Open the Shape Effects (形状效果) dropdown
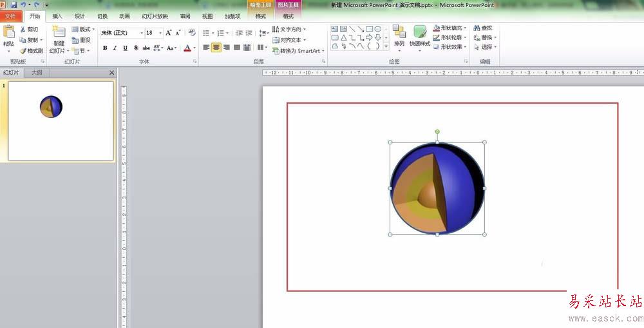644x328 pixels. [x=450, y=47]
